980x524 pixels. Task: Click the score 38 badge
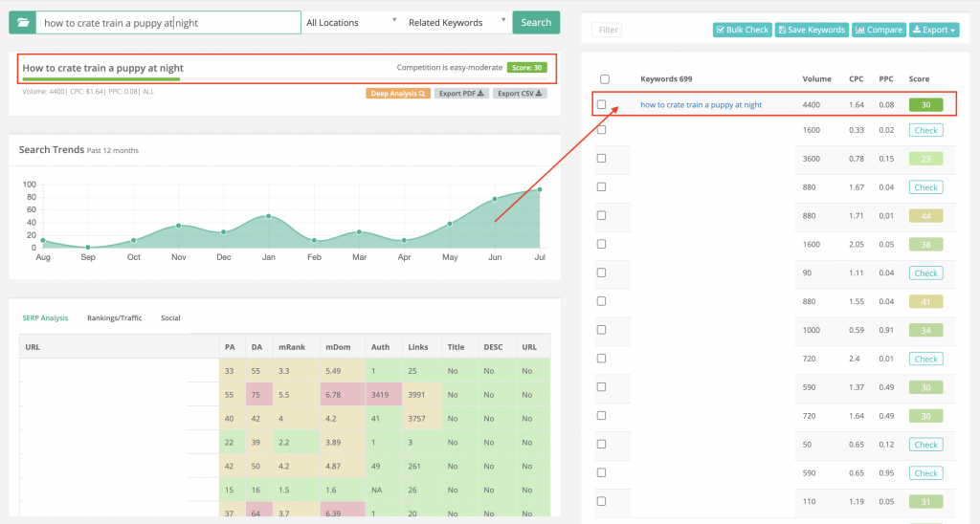tap(925, 245)
